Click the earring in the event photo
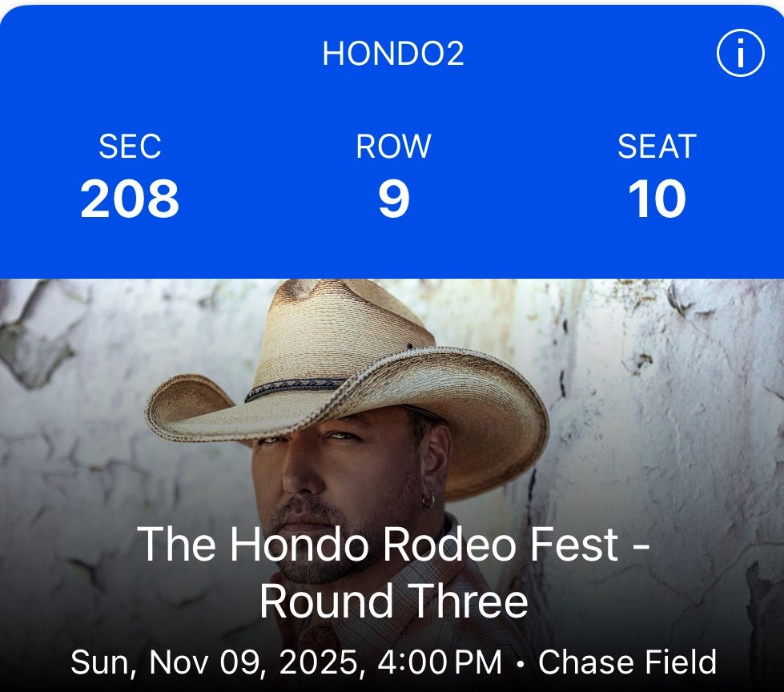Viewport: 784px width, 692px height. 428,501
